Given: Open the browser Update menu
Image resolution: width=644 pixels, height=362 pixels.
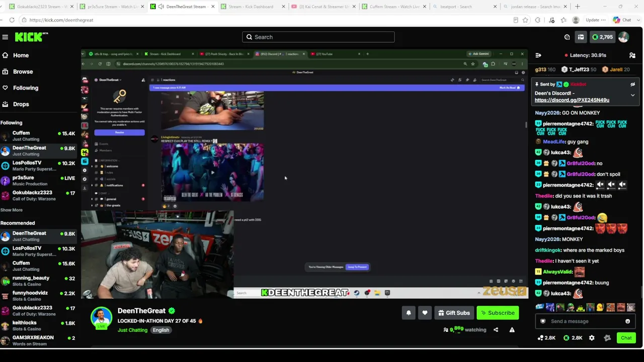Looking at the screenshot, I should click(596, 20).
